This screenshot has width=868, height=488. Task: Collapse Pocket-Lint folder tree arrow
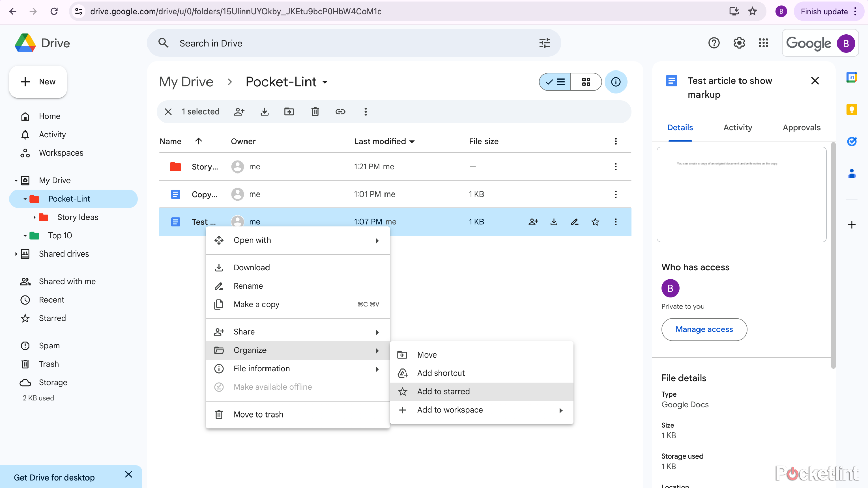25,199
